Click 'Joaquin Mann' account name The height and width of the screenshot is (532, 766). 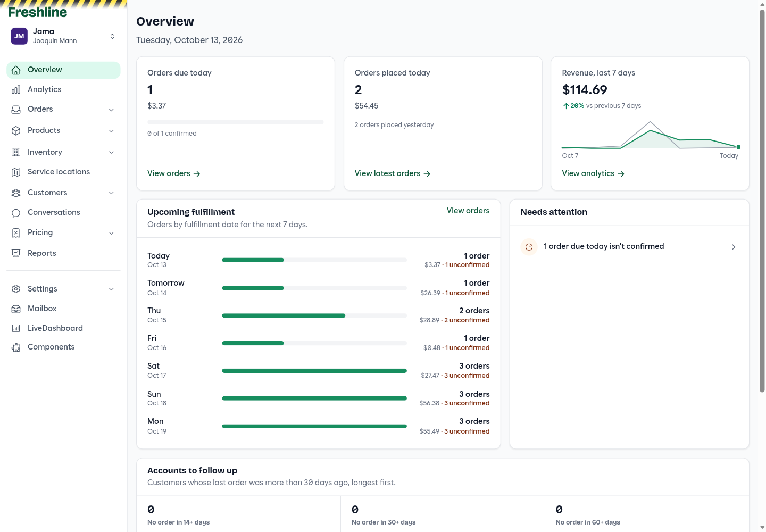(55, 41)
